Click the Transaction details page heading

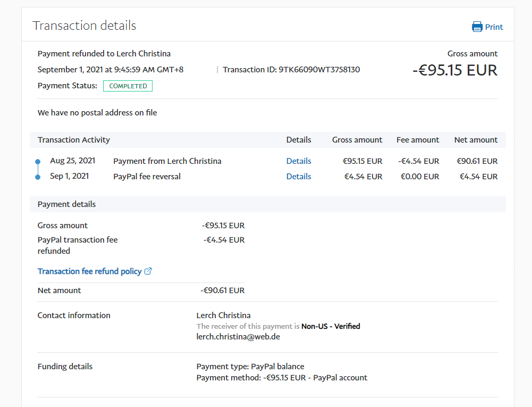85,26
